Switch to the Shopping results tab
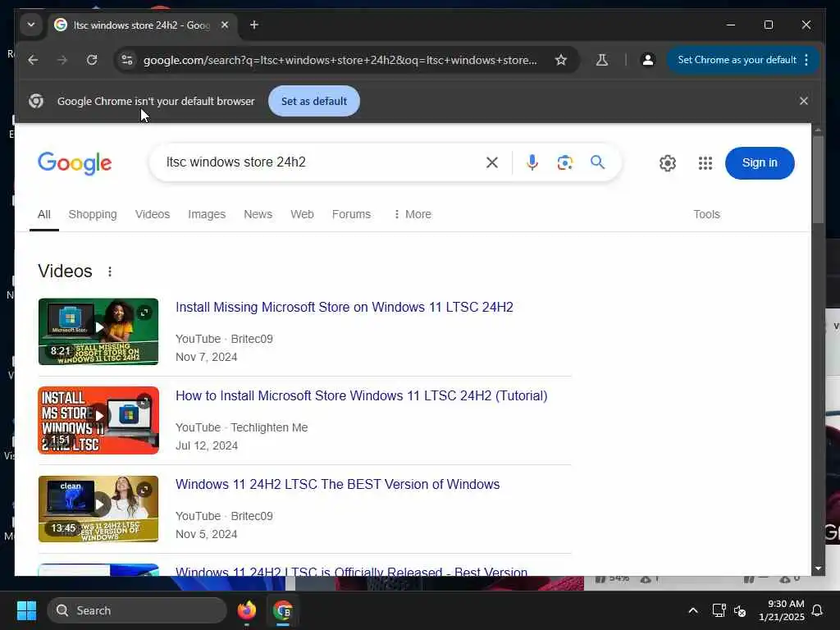 pyautogui.click(x=93, y=214)
